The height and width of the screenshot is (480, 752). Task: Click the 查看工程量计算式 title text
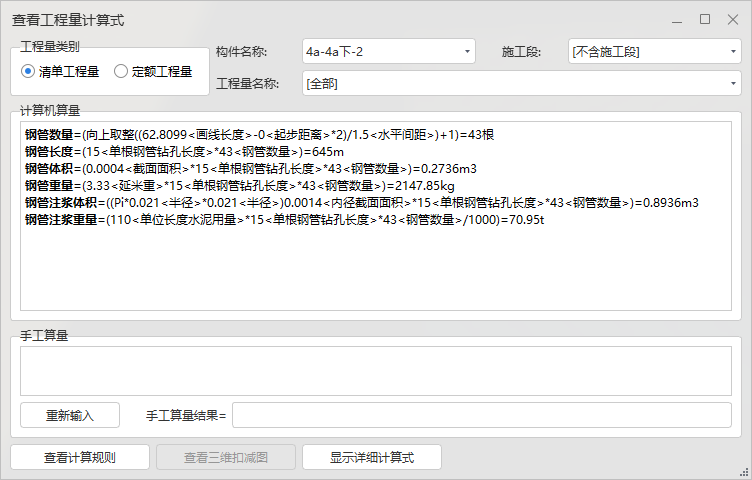pos(68,20)
